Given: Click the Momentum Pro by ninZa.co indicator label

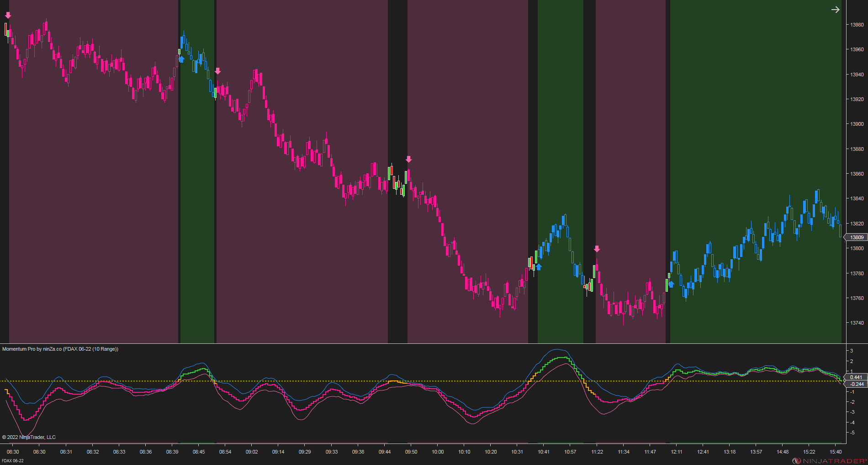Looking at the screenshot, I should point(60,349).
